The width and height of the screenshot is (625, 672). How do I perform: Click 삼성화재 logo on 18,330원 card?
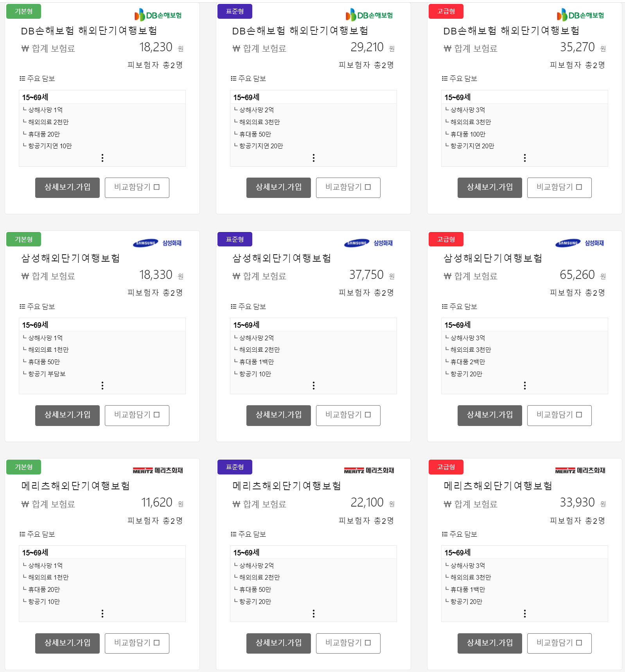click(x=157, y=243)
